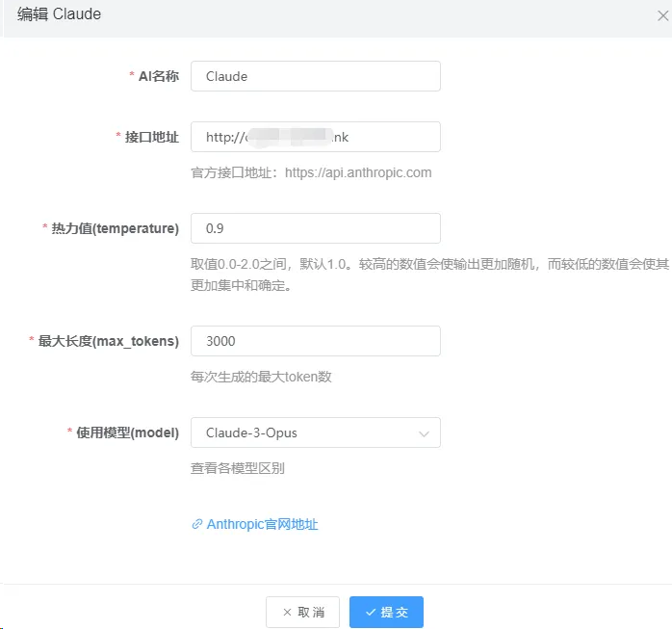The width and height of the screenshot is (672, 629).
Task: Click the 接口地址 label
Action: (x=152, y=137)
